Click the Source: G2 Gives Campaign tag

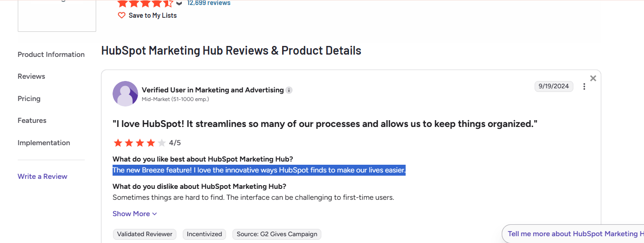[277, 234]
